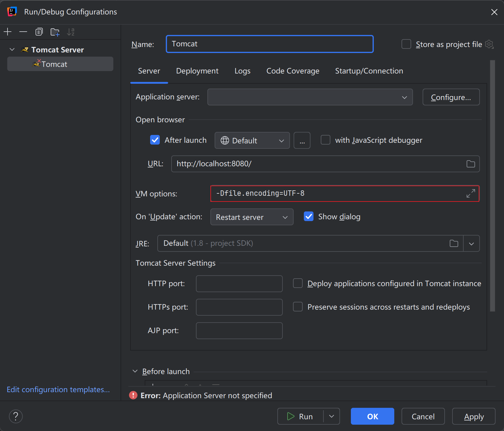
Task: Click the HTTP port input field
Action: 239,284
